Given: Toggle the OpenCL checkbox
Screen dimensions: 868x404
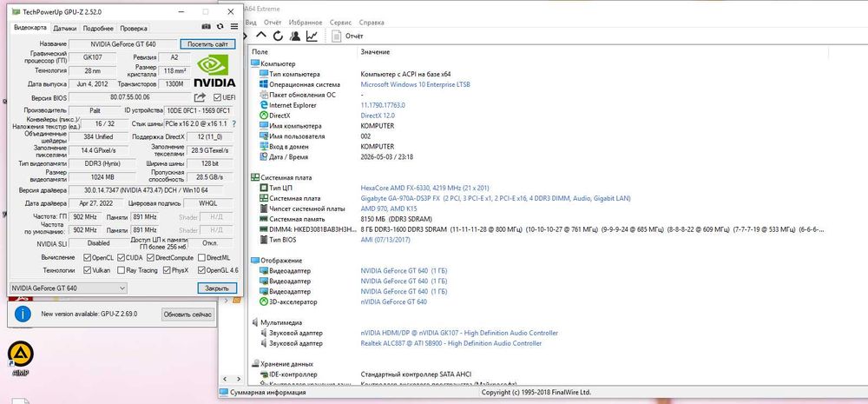Looking at the screenshot, I should [x=87, y=258].
